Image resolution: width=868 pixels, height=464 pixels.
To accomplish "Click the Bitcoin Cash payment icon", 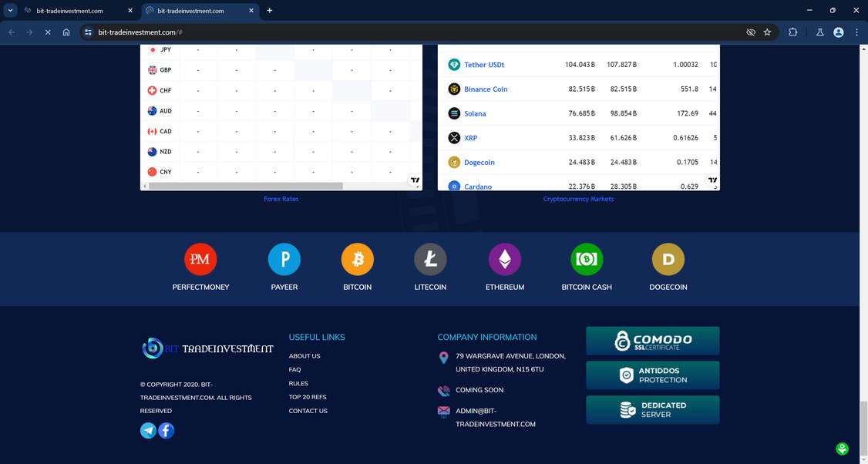I will [x=587, y=259].
